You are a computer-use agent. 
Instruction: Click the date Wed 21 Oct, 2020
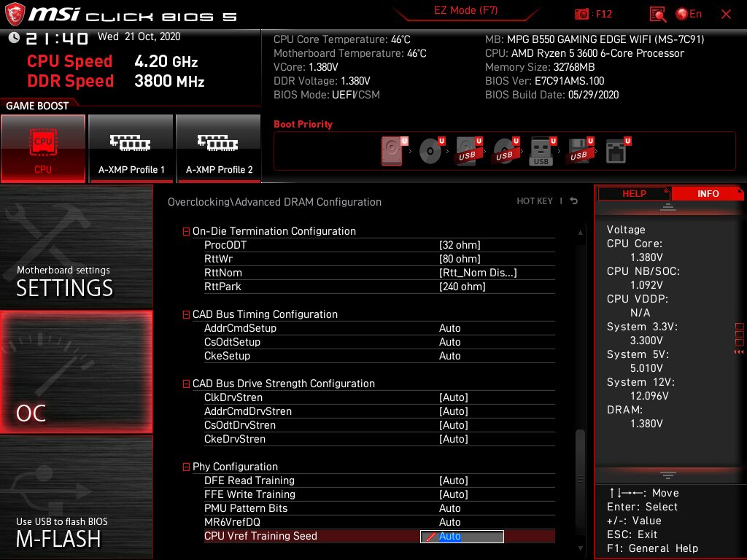139,36
